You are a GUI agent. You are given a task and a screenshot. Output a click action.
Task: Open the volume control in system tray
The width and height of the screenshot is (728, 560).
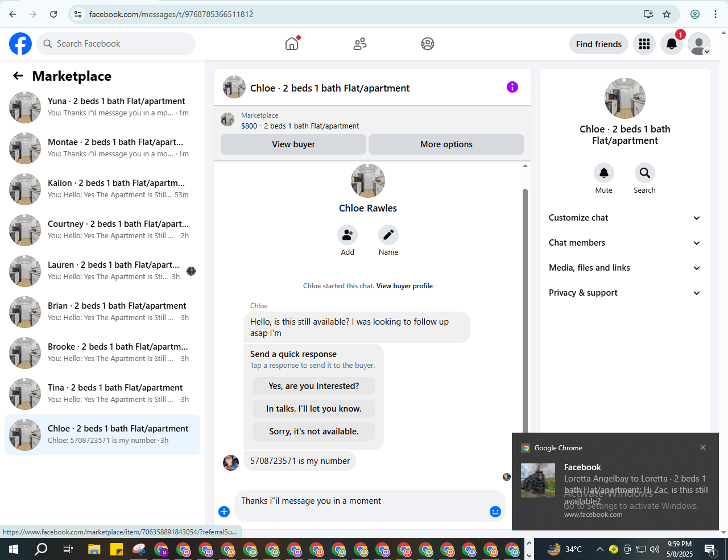click(x=655, y=549)
